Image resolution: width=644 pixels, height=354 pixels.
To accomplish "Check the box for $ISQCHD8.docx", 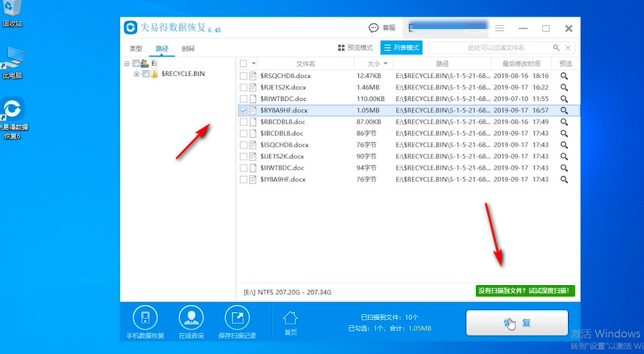I will (x=243, y=145).
